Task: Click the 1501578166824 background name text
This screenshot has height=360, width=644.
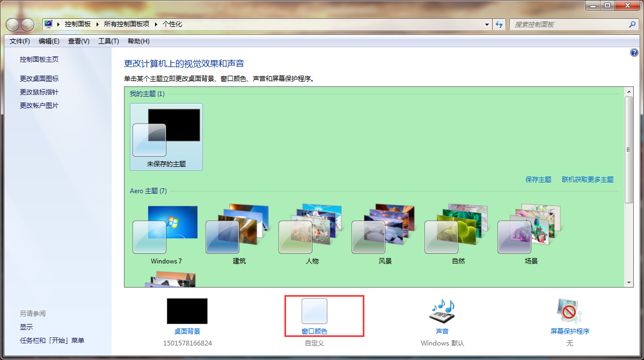Action: (x=187, y=343)
